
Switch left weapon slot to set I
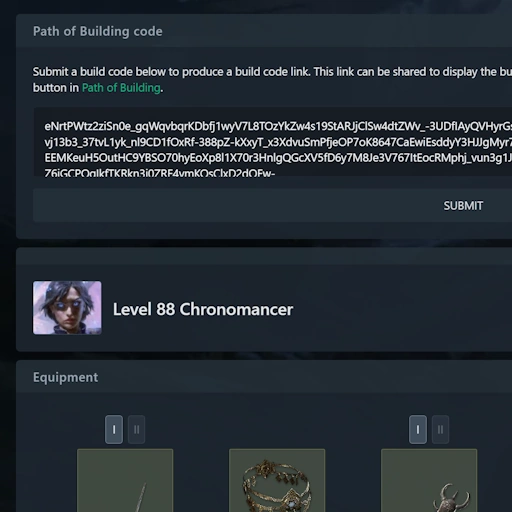tap(114, 429)
